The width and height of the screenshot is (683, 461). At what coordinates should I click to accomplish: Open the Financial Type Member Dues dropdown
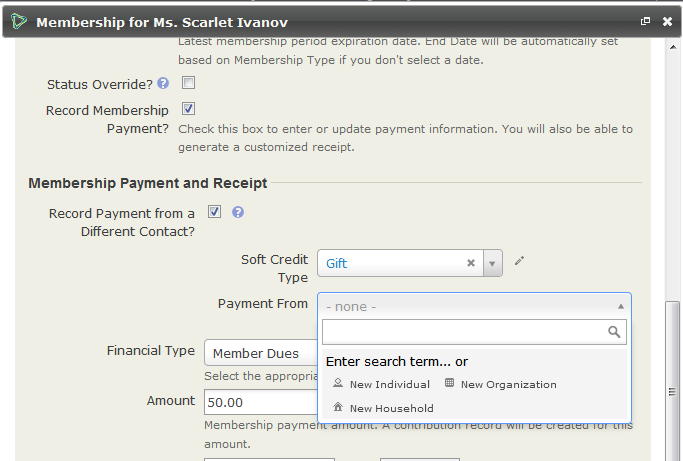click(260, 353)
